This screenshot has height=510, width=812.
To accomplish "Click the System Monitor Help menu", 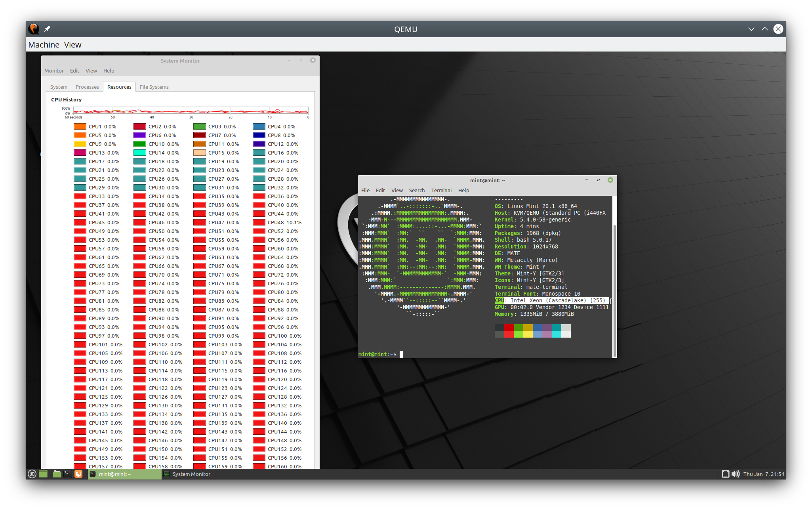I will click(108, 71).
